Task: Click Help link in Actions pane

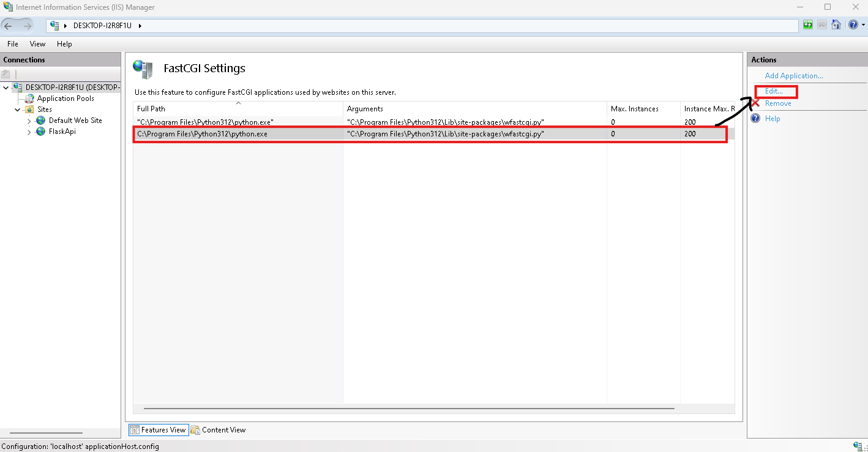Action: (x=773, y=119)
